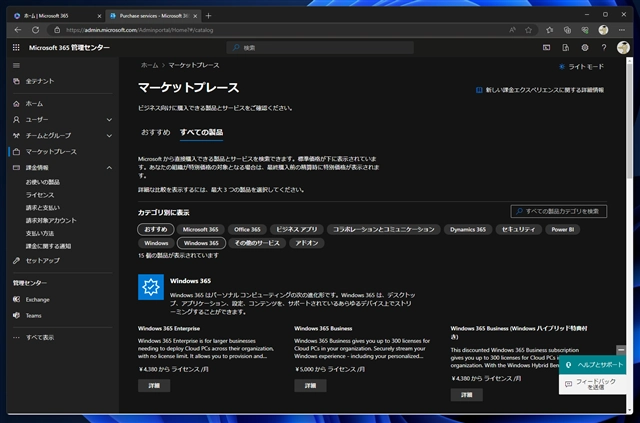
Task: Open 請求対象アカウント under 課金情報
Action: [x=51, y=220]
